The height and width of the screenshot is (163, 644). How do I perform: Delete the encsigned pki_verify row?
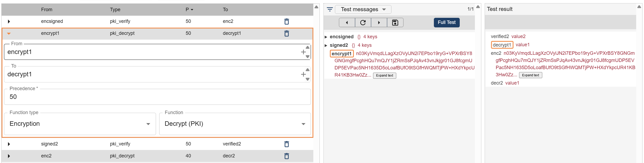[286, 22]
